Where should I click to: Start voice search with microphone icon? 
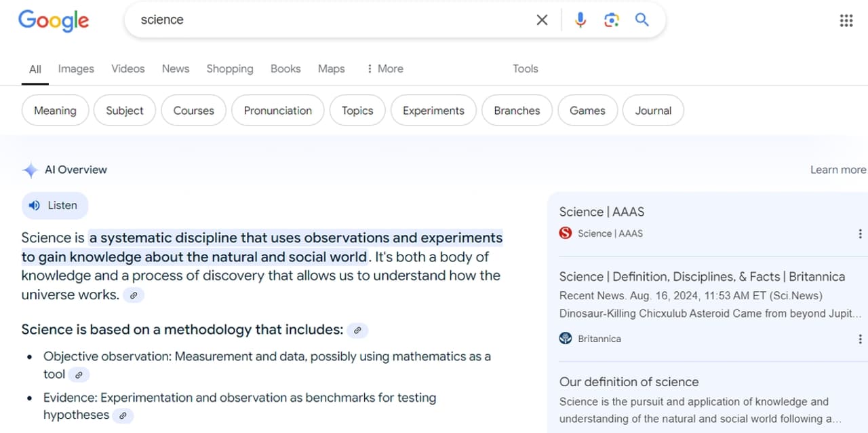click(580, 20)
